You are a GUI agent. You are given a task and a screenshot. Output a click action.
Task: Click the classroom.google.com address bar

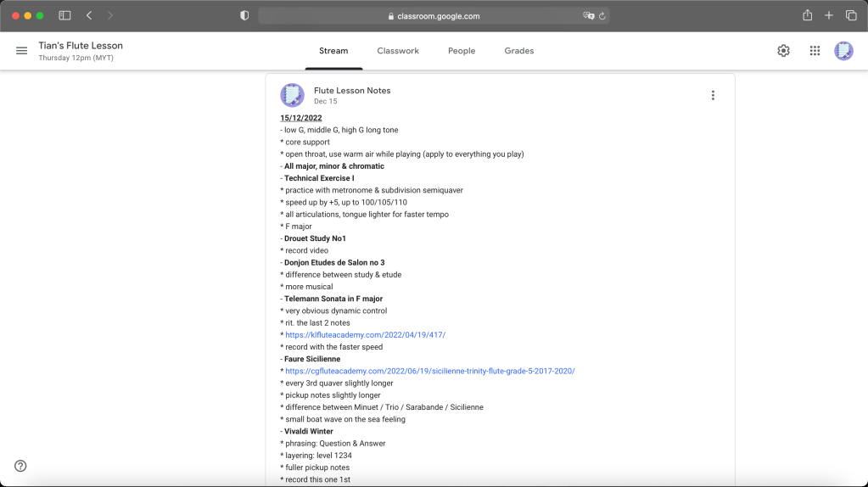click(x=433, y=16)
